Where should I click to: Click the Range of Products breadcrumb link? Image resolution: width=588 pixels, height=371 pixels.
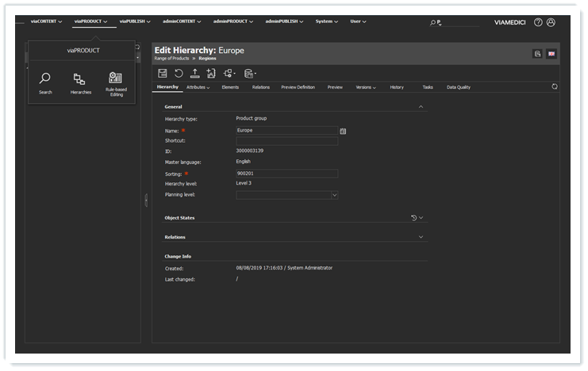(x=170, y=59)
